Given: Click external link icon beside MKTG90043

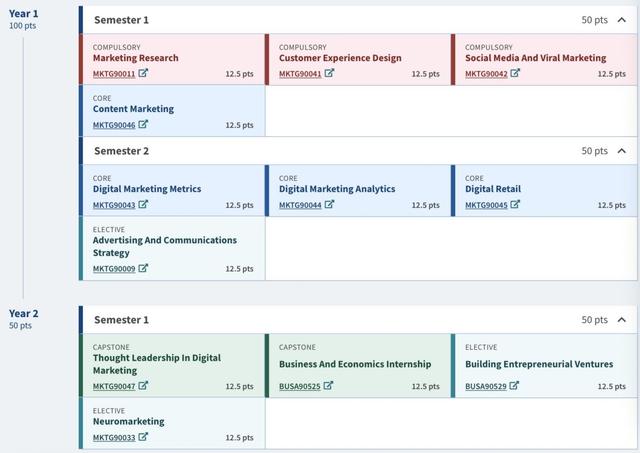Looking at the screenshot, I should [x=143, y=204].
